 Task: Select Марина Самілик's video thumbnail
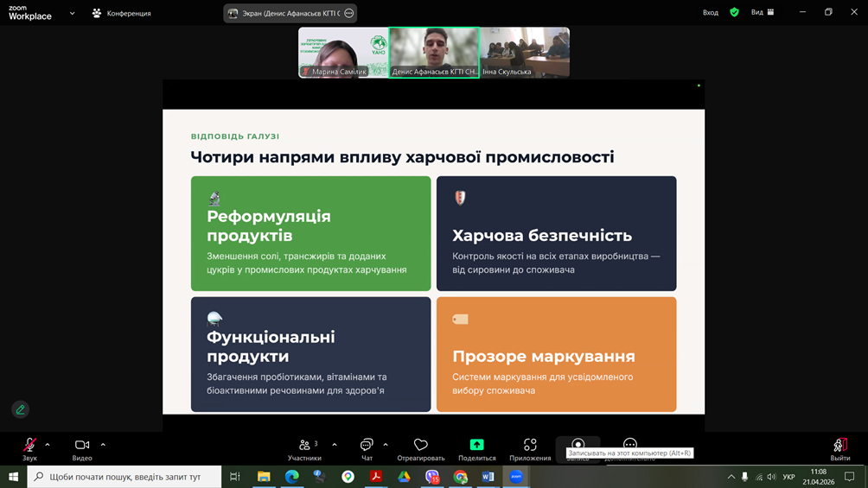tap(343, 53)
